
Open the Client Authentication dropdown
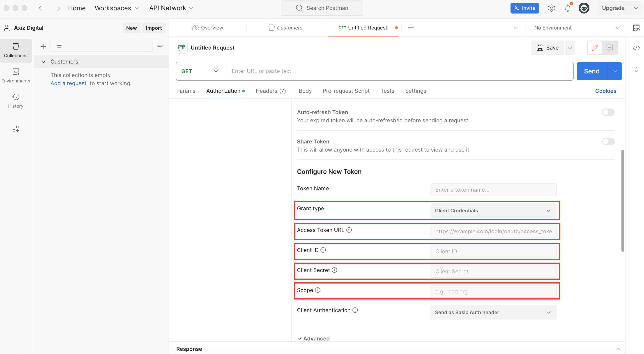493,312
